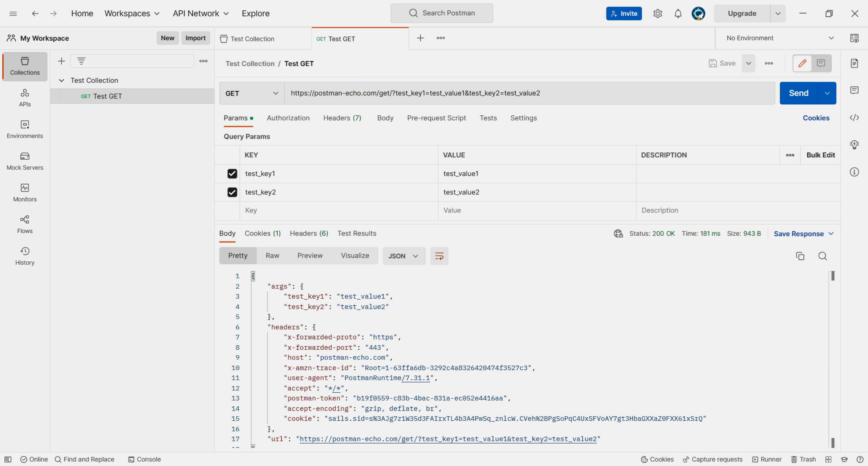Collapse the Test Collection tree

point(61,80)
